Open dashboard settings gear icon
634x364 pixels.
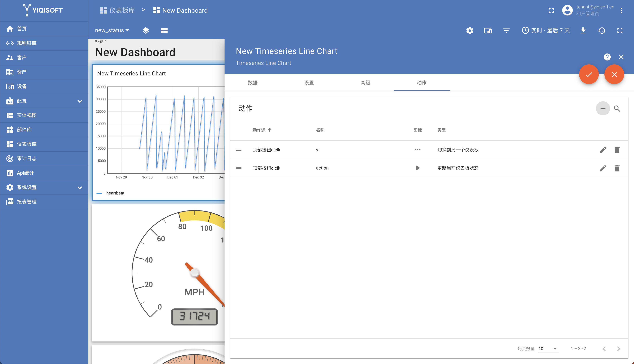coord(470,30)
